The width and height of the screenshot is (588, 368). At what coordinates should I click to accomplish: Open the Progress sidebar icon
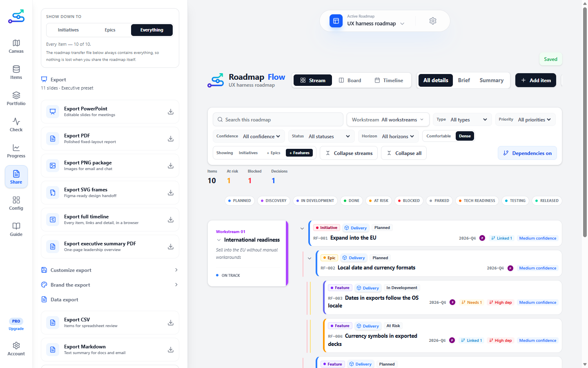point(16,151)
